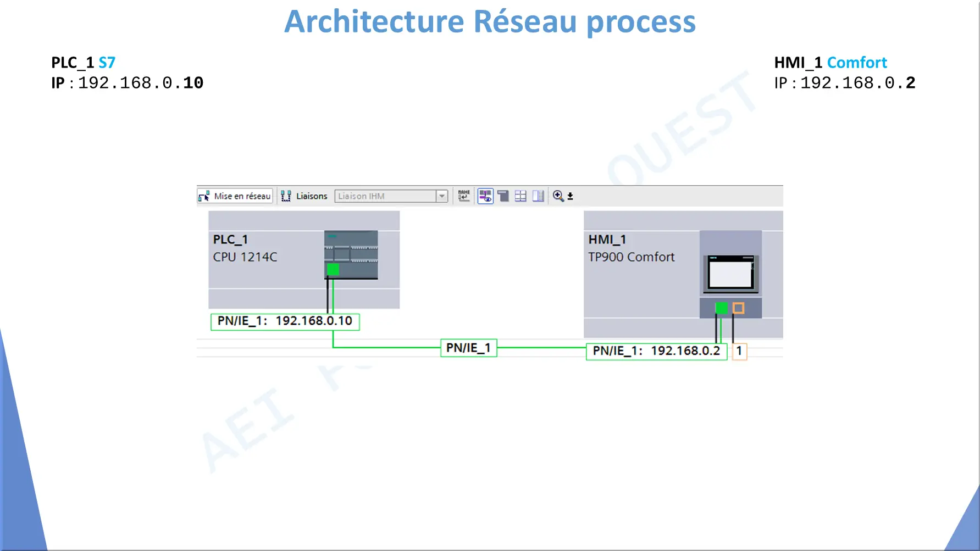Click the HMI_1 green PROFINET port

pyautogui.click(x=722, y=308)
